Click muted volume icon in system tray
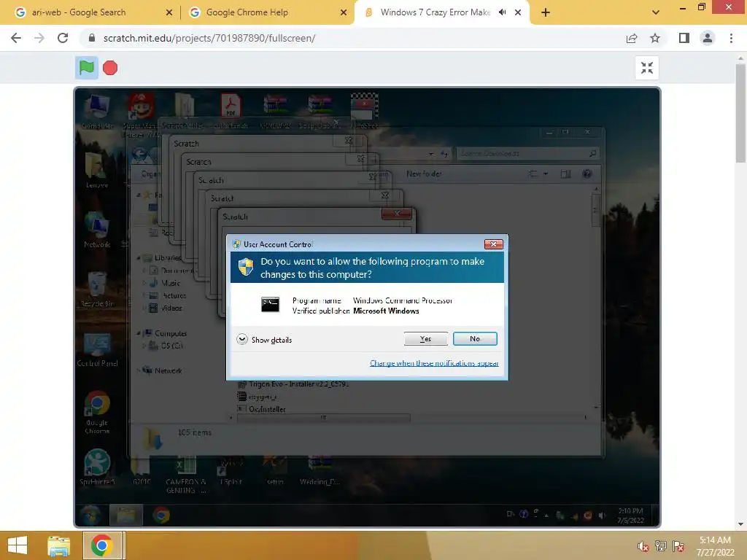Screen dimensions: 747x560 click(x=643, y=546)
